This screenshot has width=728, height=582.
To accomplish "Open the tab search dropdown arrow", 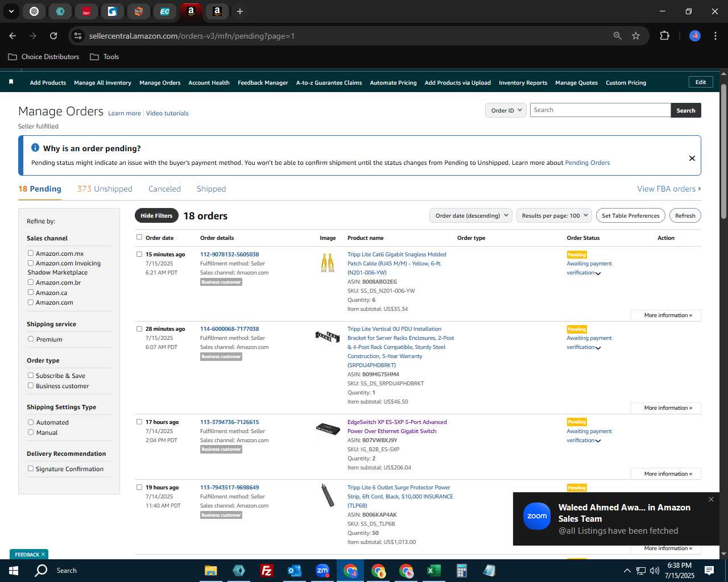I will coord(11,11).
